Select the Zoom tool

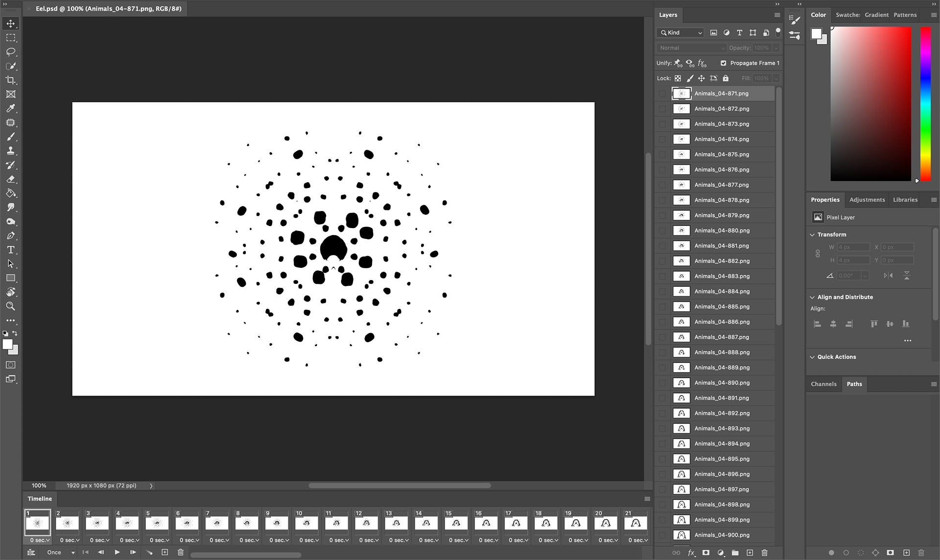point(11,306)
